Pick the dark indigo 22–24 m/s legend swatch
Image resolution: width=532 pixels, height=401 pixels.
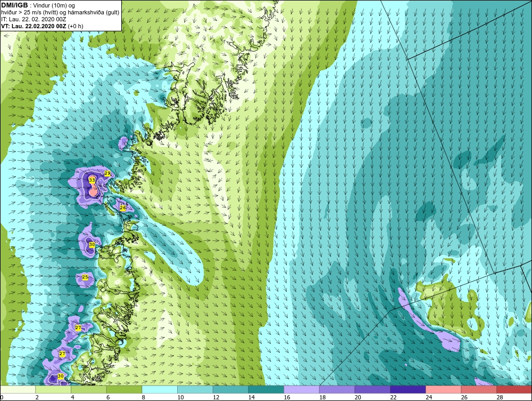[408, 389]
